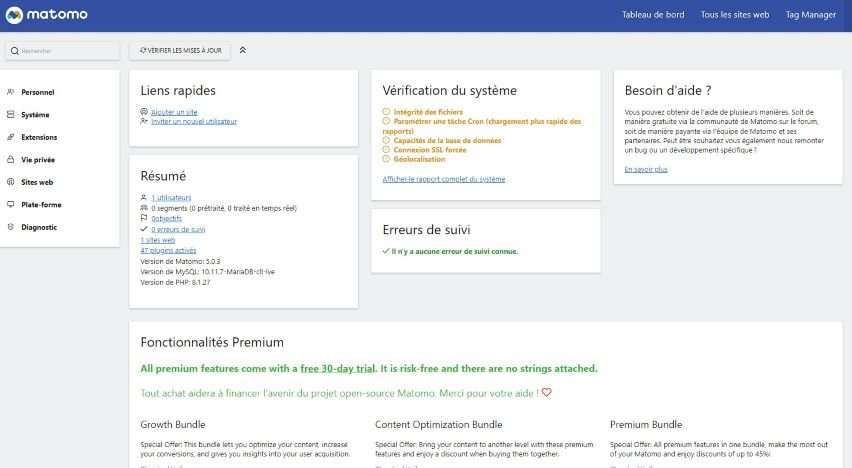Open Tag Manager in top navigation
This screenshot has height=468, width=852.
[811, 15]
